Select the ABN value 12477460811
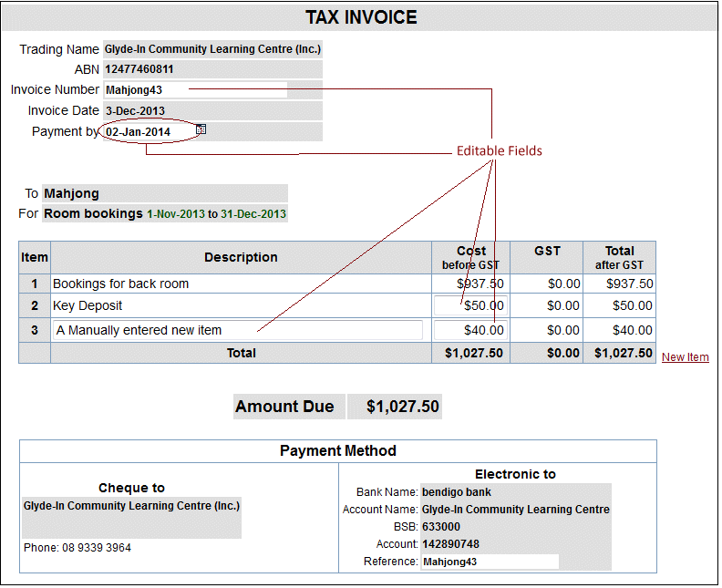Screen dimensions: 722x588 click(139, 69)
